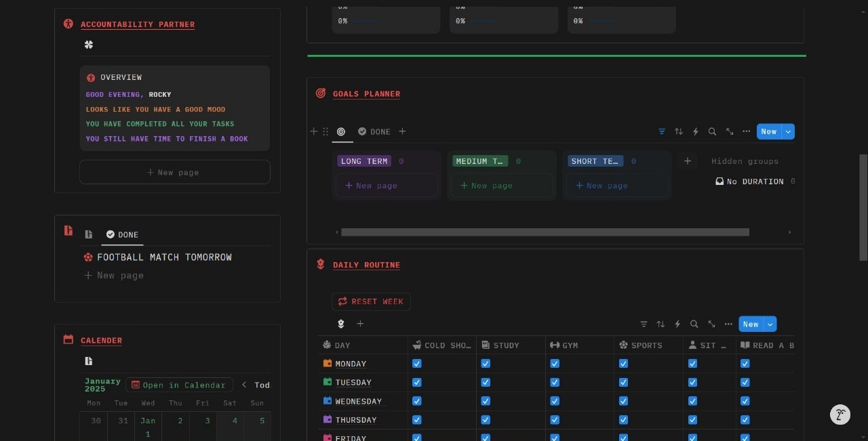Open sort options in Goals Planner

pos(679,131)
